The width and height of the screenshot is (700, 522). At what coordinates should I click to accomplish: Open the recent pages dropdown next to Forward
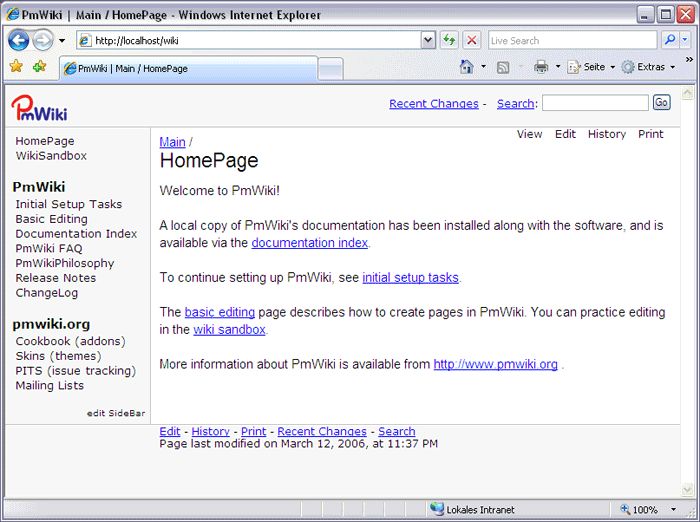(x=62, y=41)
